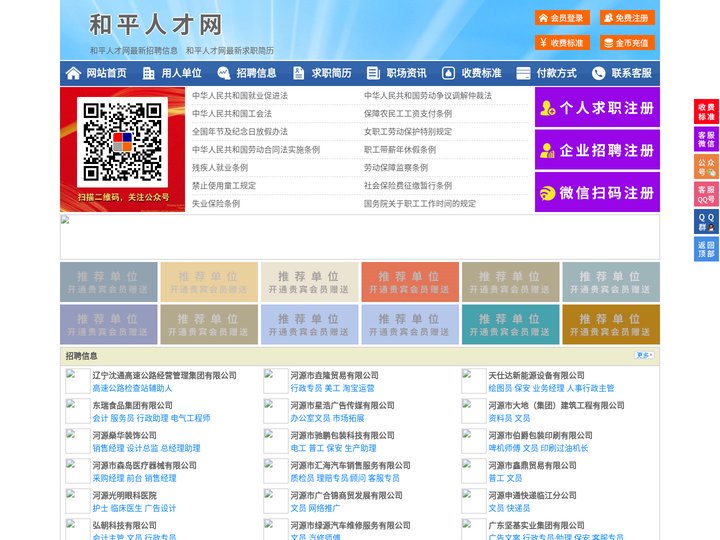Screen dimensions: 720x540
Task: Click the teal 推荐单位 tile
Action: click(511, 324)
